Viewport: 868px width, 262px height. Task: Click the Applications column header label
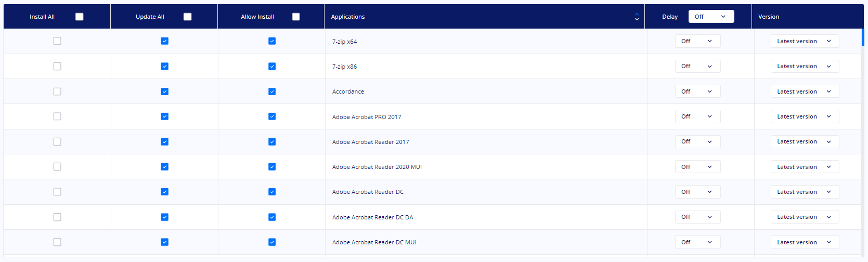[348, 17]
